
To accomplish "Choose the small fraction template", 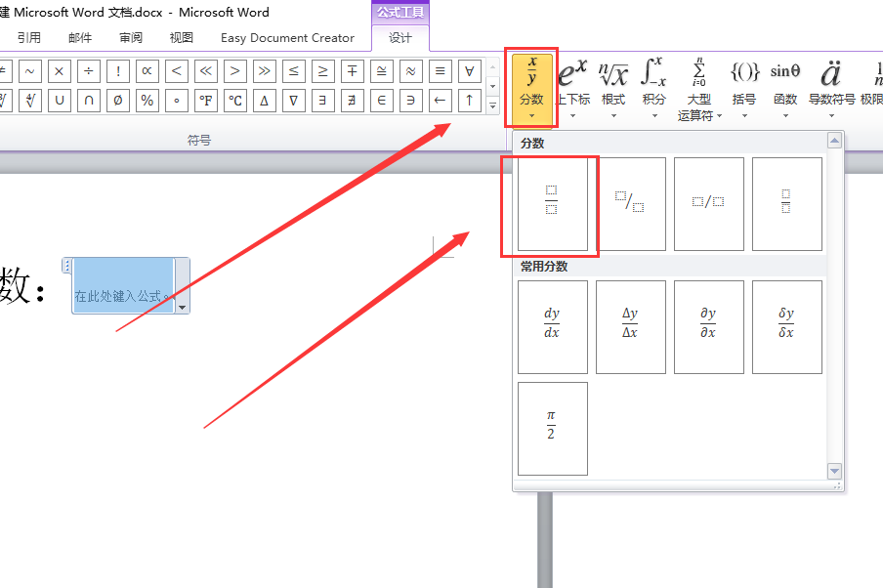I will pos(787,204).
